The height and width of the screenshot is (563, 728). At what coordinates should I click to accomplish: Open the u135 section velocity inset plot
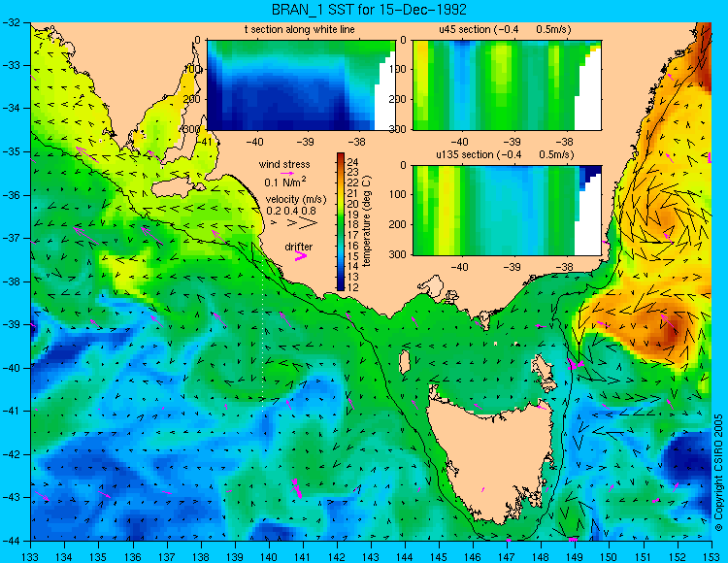507,211
